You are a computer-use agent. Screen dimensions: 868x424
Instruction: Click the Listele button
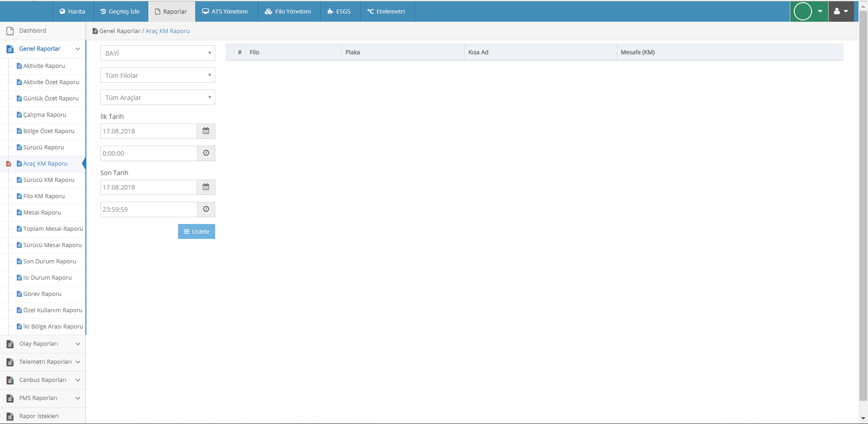[197, 231]
